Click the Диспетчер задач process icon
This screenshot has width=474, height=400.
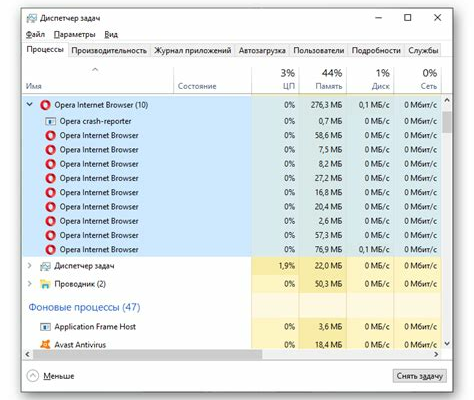45,266
